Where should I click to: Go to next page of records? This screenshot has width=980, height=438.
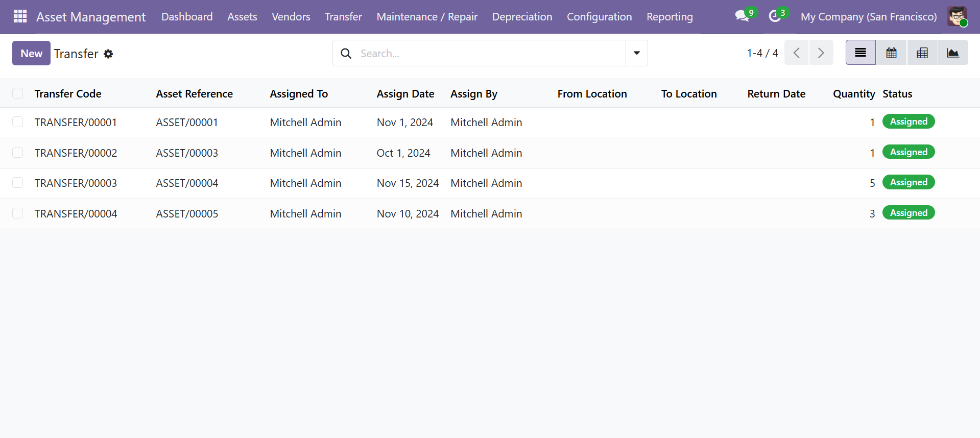(x=821, y=53)
